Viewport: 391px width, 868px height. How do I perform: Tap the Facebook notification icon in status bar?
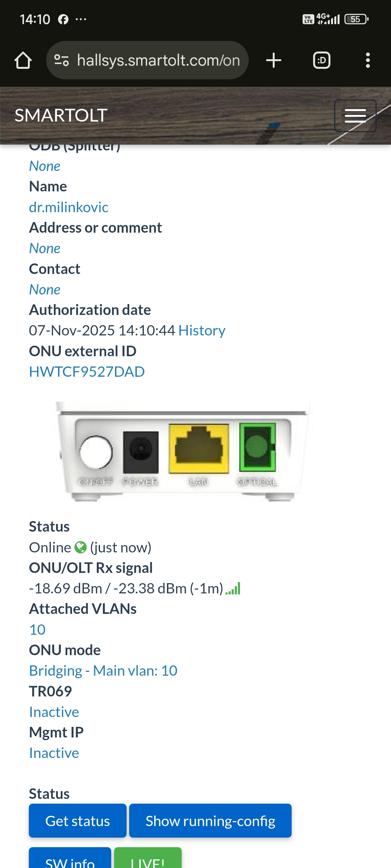point(63,19)
